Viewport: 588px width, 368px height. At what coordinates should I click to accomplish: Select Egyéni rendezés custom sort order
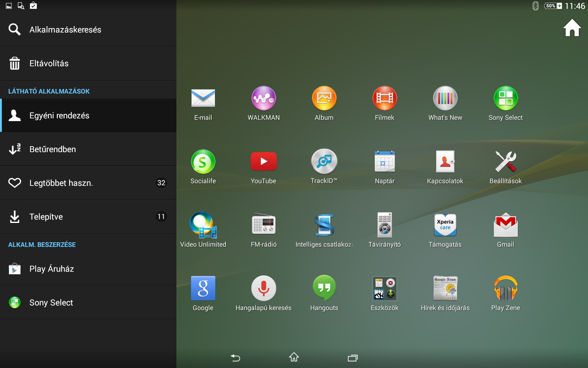pyautogui.click(x=88, y=116)
